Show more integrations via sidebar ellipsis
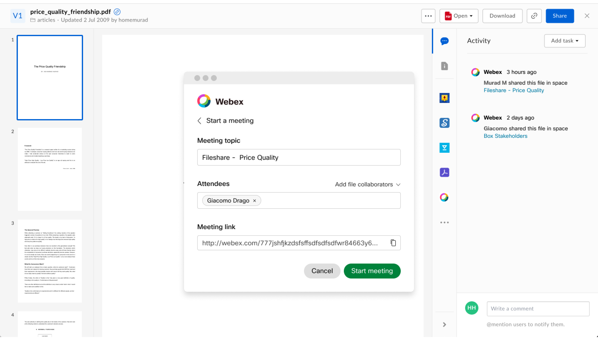This screenshot has width=598, height=364. click(x=444, y=222)
